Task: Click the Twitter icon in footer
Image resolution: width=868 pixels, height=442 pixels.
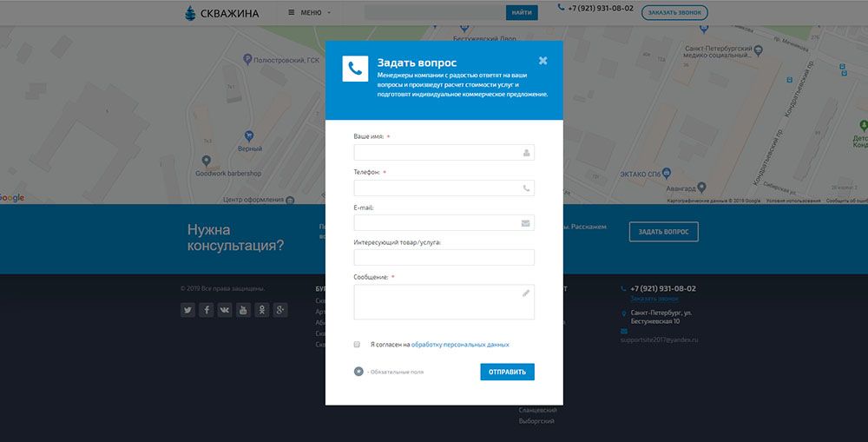Action: [187, 310]
